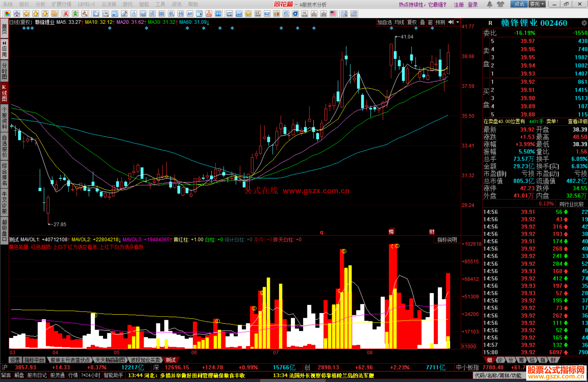The image size is (588, 382).
Task: Toggle 叠 overlay chart button
Action: 422,22
